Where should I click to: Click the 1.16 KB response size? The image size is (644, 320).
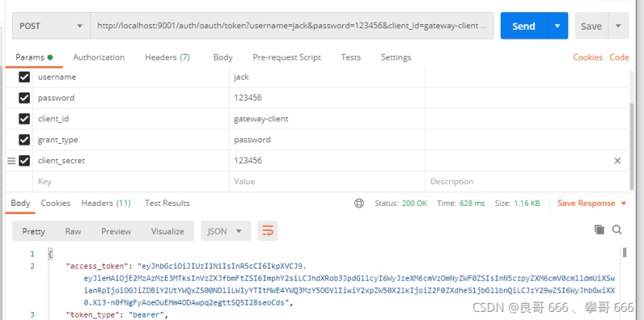[x=527, y=203]
